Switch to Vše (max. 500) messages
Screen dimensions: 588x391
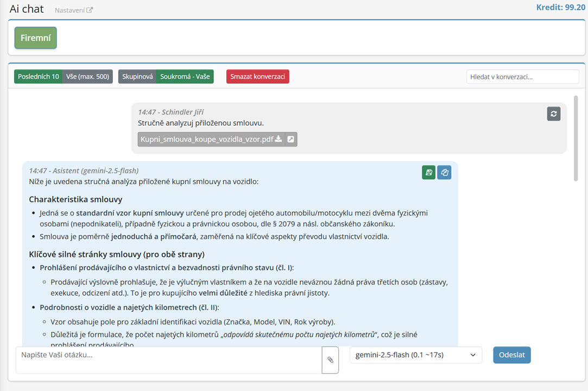point(87,77)
